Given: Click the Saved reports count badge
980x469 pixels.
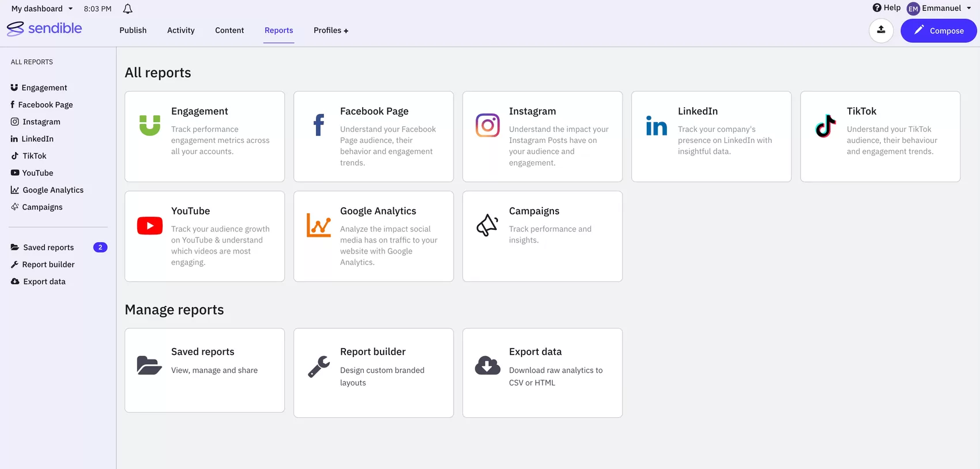Looking at the screenshot, I should (x=100, y=247).
